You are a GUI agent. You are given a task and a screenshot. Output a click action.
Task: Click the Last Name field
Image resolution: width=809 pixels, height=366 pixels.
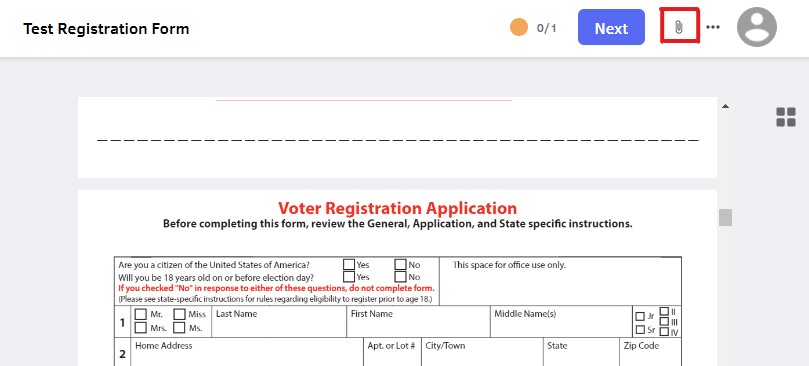coord(279,322)
